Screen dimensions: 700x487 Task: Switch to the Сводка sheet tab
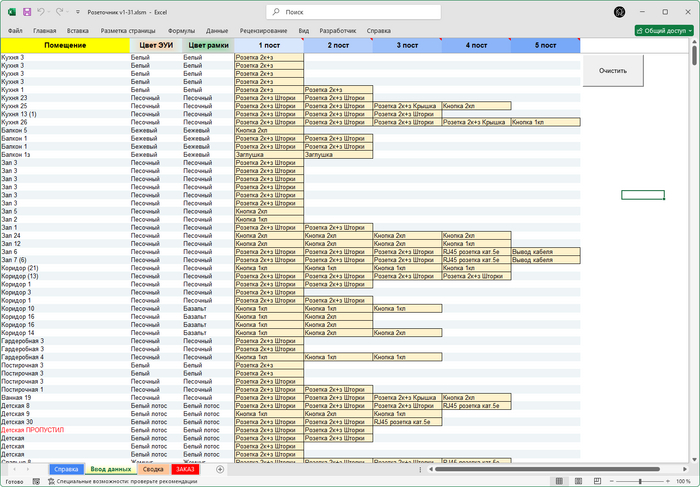tap(152, 469)
